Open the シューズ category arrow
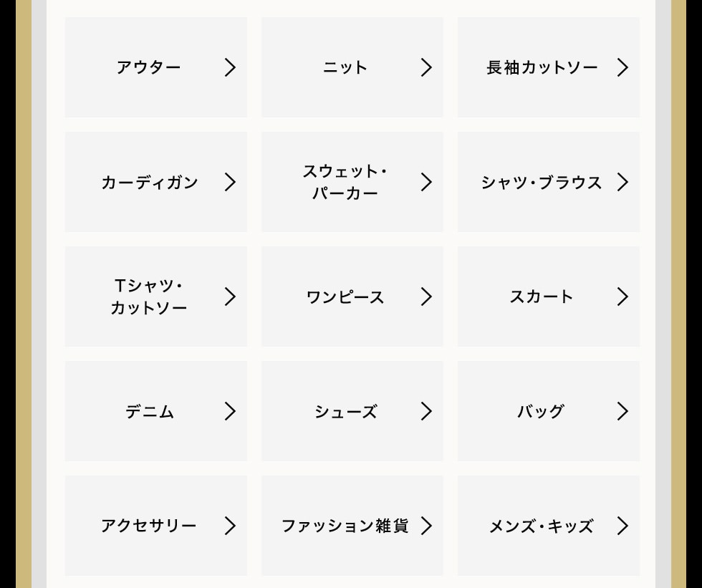This screenshot has width=702, height=588. 426,411
